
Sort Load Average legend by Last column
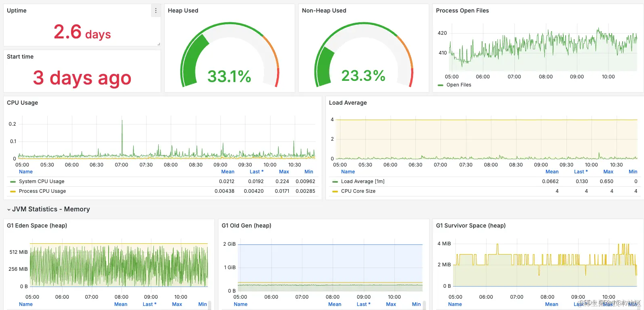[x=581, y=172]
